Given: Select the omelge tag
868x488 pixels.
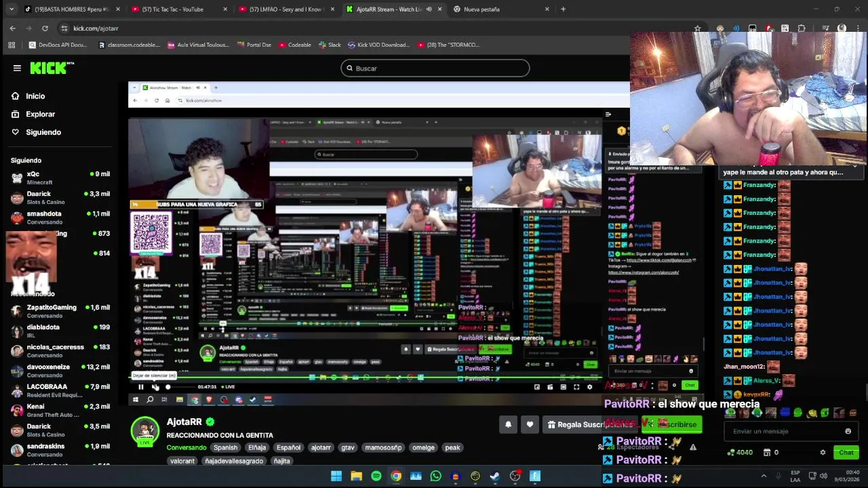Looking at the screenshot, I should [423, 447].
